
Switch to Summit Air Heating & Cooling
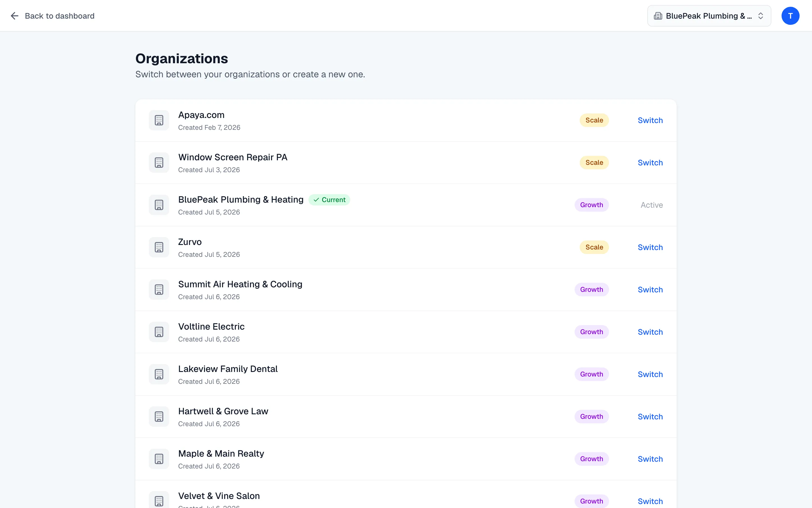point(650,290)
